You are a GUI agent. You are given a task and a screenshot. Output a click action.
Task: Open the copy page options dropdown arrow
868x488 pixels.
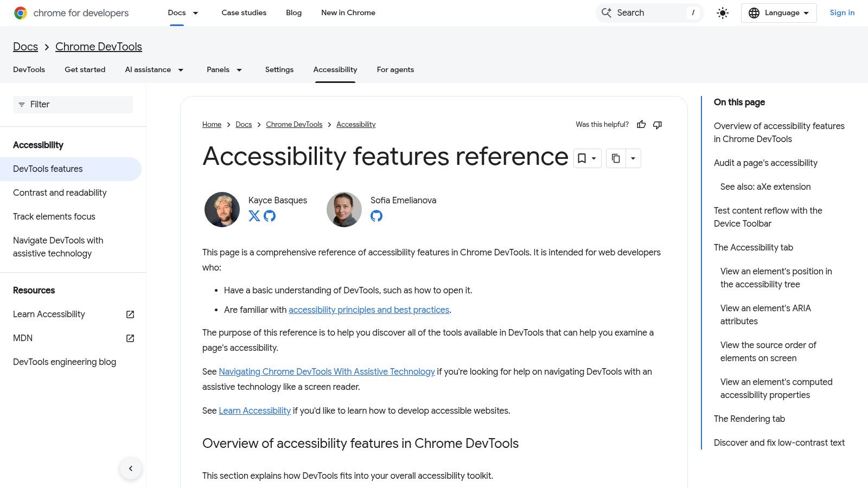pos(633,158)
